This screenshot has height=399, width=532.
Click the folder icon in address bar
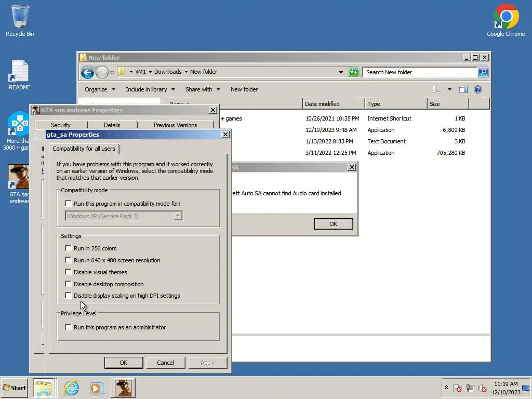tap(121, 72)
